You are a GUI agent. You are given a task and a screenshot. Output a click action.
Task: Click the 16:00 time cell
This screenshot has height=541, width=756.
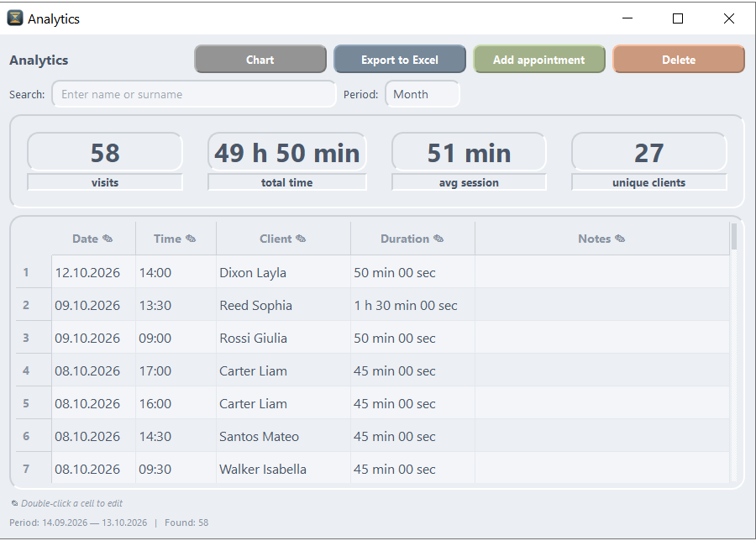(x=176, y=403)
